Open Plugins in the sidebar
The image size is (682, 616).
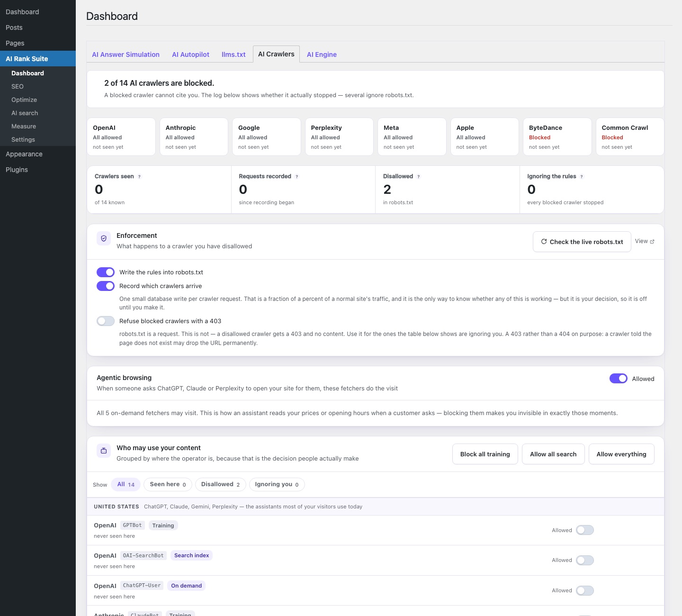pyautogui.click(x=38, y=170)
